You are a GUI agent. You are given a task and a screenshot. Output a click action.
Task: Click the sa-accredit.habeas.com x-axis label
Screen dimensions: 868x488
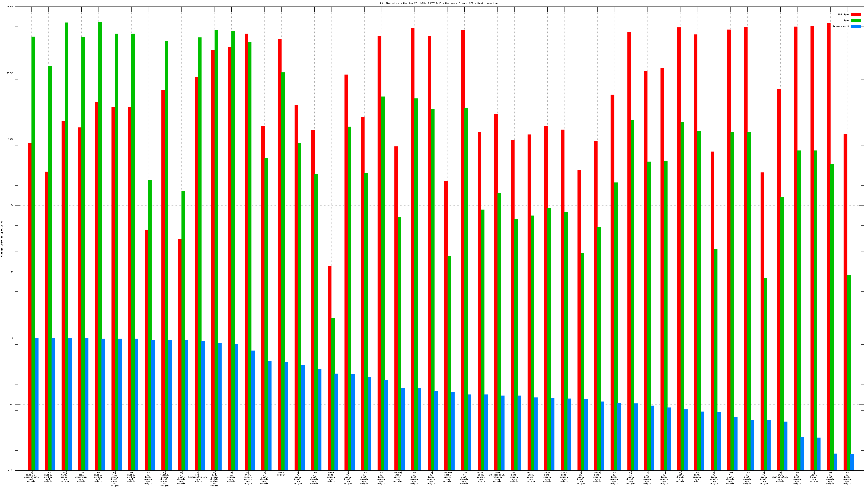pos(497,477)
